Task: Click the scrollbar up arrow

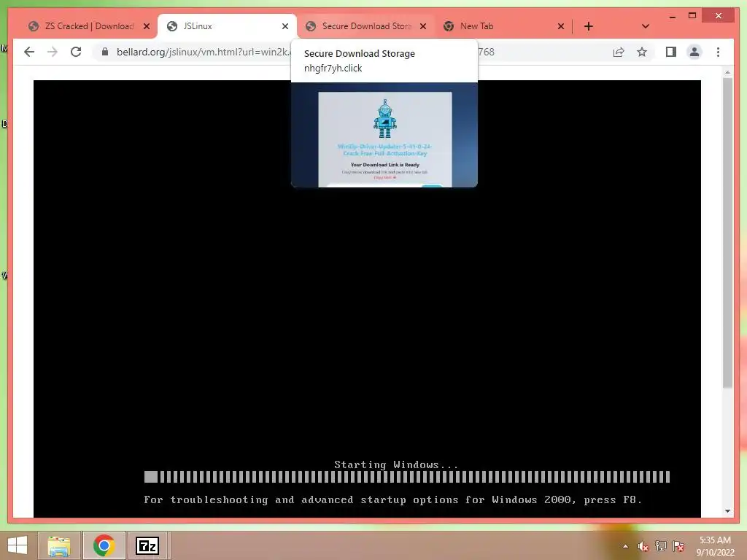Action: click(x=727, y=72)
